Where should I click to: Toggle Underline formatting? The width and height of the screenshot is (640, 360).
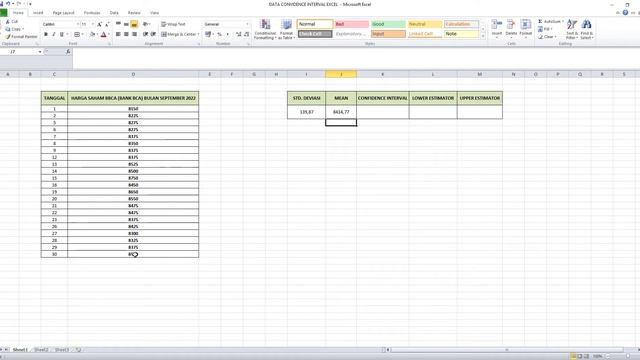pos(61,34)
